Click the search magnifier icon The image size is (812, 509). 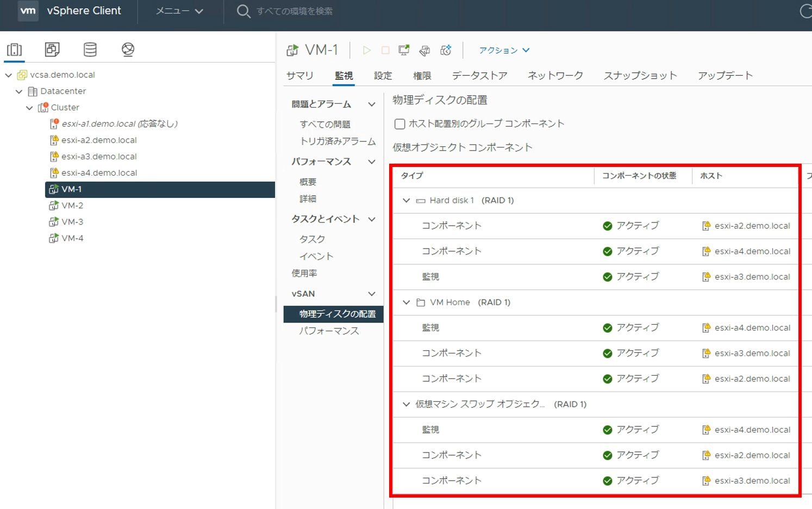pos(243,11)
